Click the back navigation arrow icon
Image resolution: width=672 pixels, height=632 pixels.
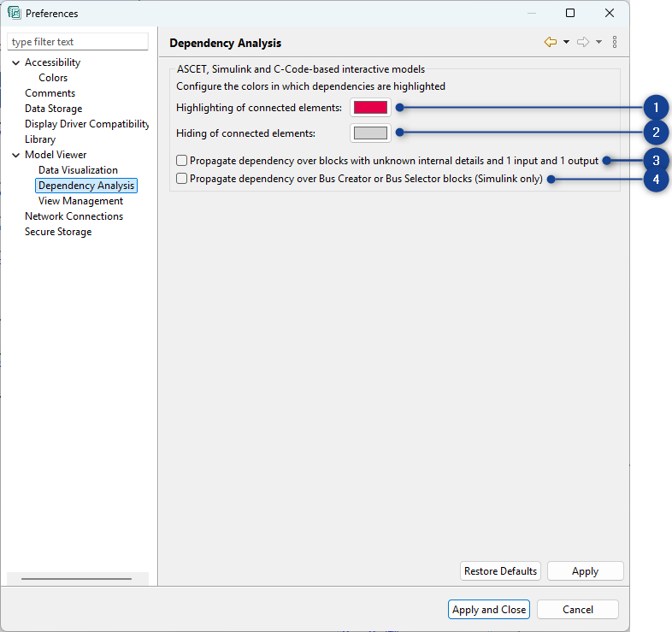[551, 42]
